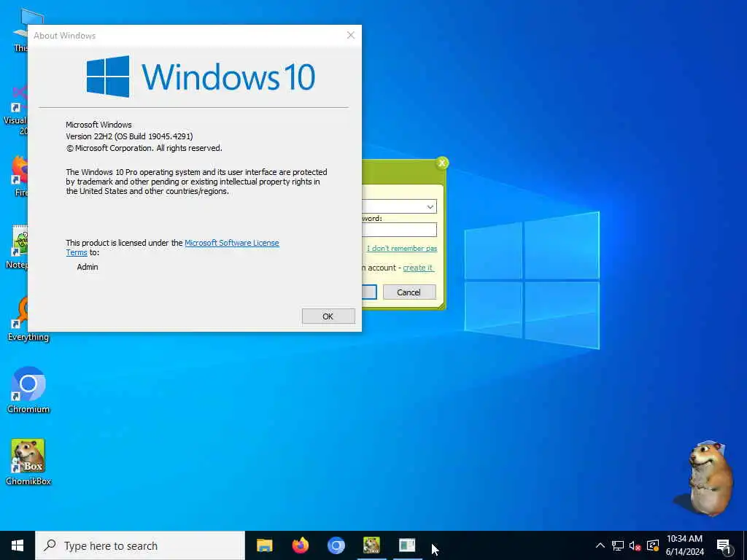Viewport: 747px width, 560px height.
Task: Launch Firefox from the taskbar
Action: (300, 545)
